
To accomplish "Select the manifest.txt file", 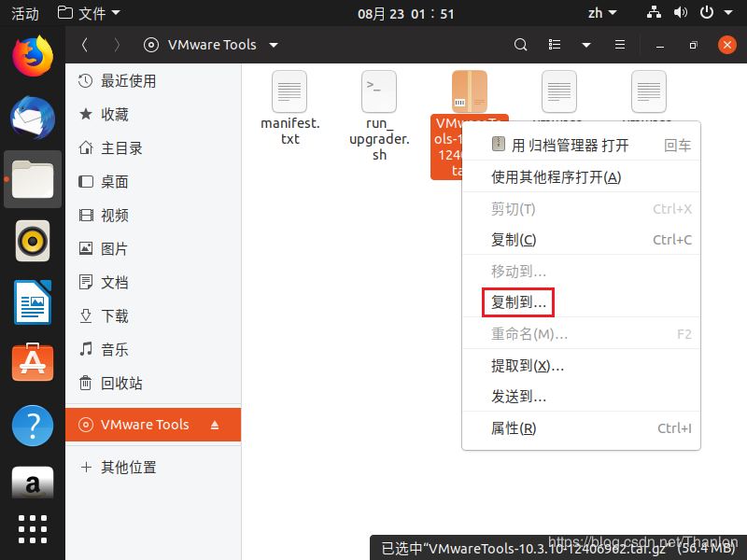I will tap(289, 107).
